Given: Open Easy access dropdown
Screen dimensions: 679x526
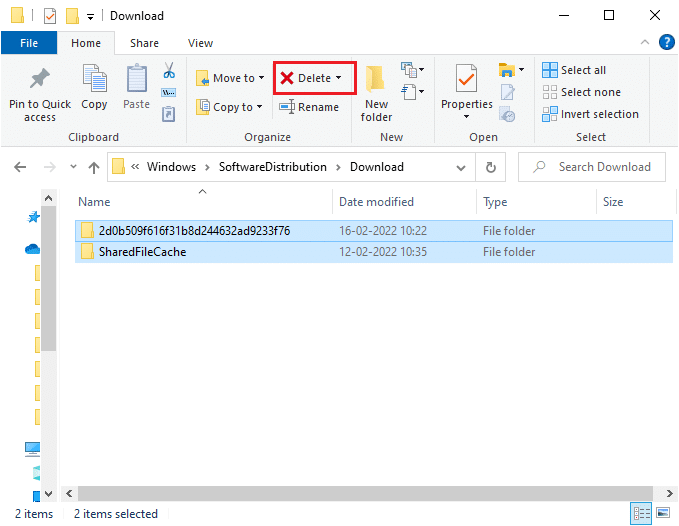Looking at the screenshot, I should pos(412,92).
